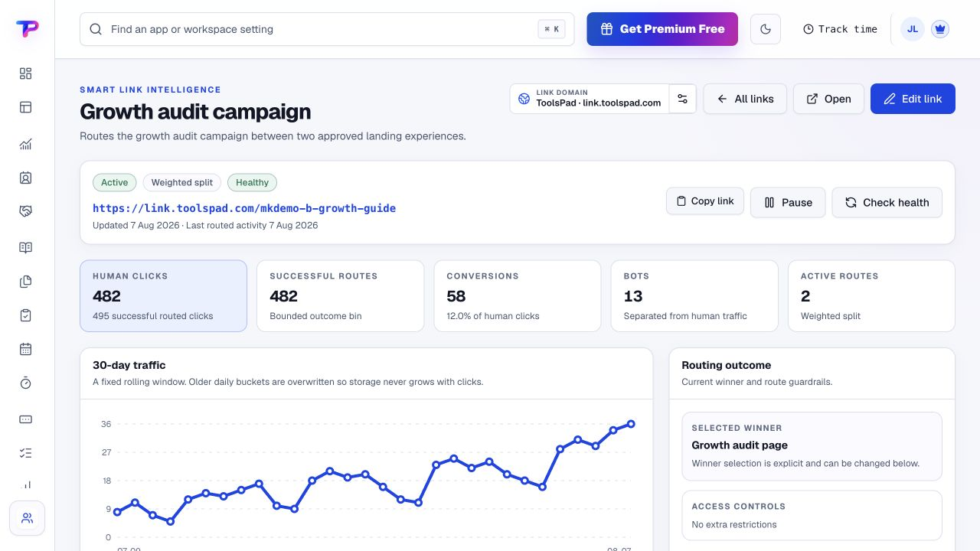980x551 pixels.
Task: Focus the Find an app search field
Action: coord(327,29)
